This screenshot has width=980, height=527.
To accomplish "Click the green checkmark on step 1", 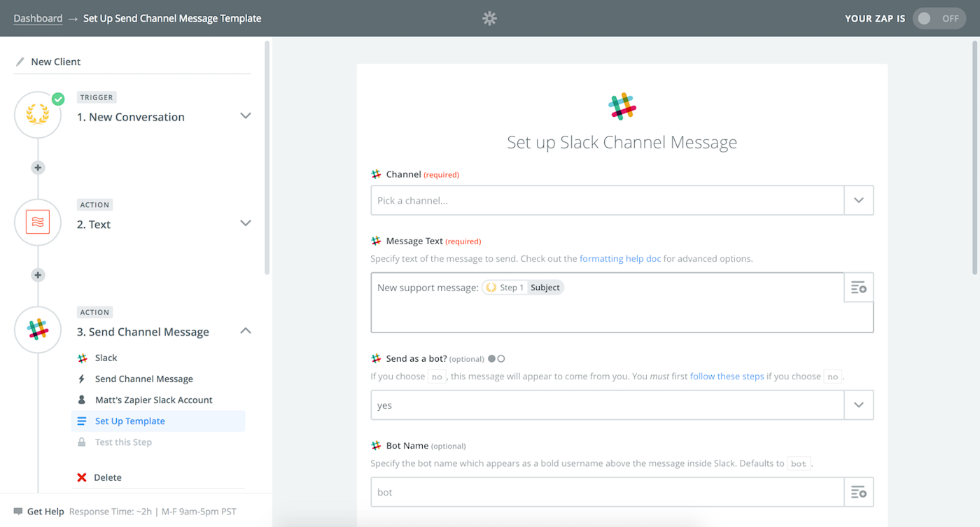I will click(x=58, y=99).
